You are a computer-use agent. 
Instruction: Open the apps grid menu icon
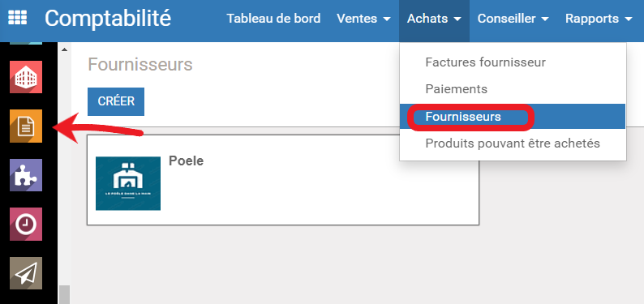[17, 18]
